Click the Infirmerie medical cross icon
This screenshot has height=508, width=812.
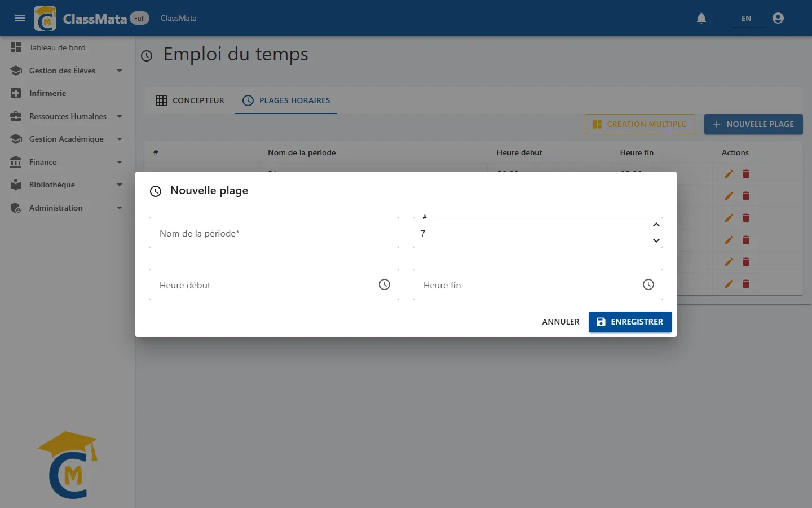[x=16, y=93]
